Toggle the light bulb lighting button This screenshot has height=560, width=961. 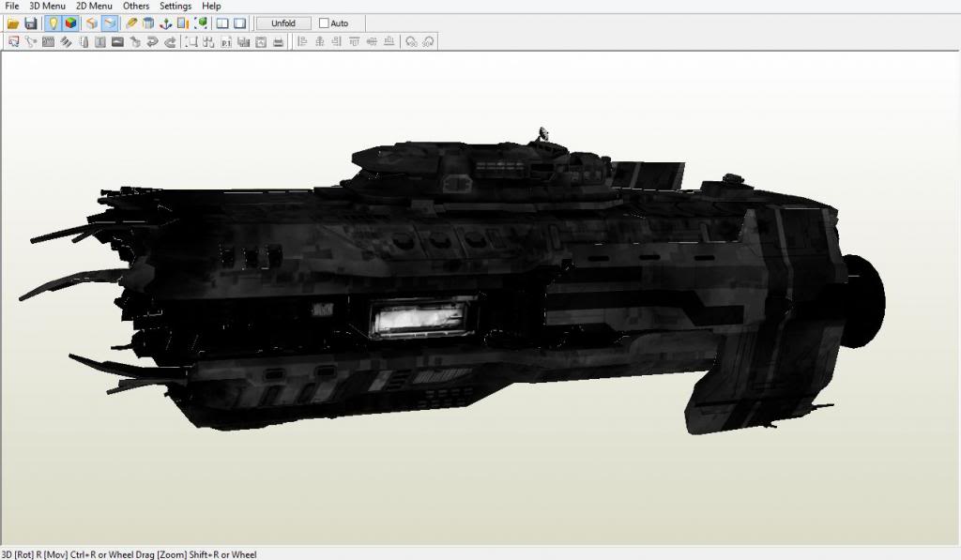pyautogui.click(x=53, y=23)
